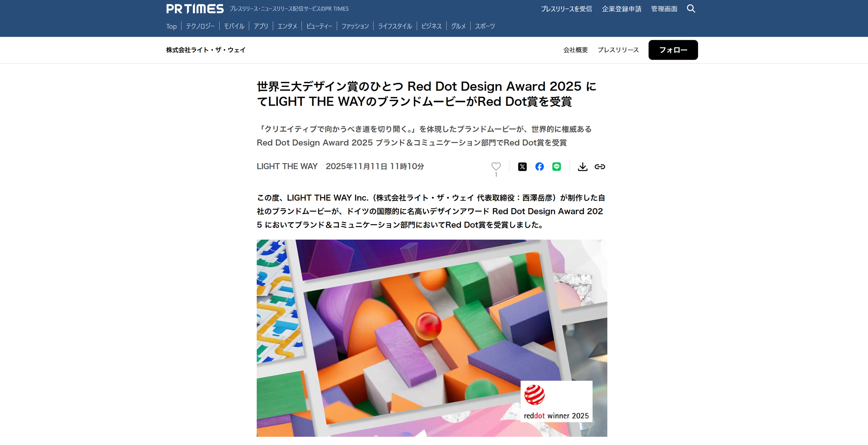
Task: Open the 企業登録申請 link
Action: (621, 9)
